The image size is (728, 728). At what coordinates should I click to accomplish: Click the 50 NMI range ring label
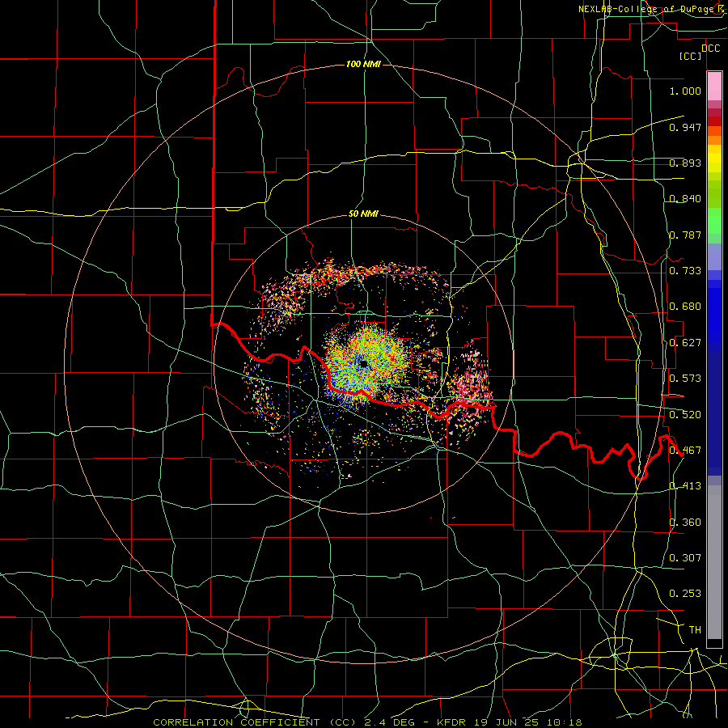pos(363,214)
